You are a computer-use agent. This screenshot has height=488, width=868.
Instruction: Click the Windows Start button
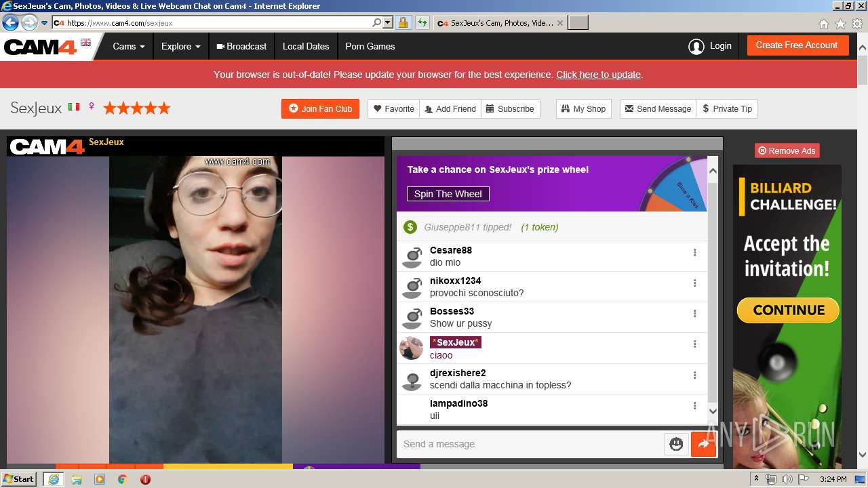[x=19, y=479]
